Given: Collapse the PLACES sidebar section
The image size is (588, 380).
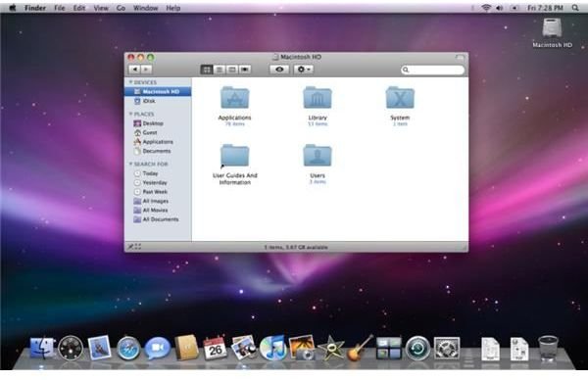Looking at the screenshot, I should 131,114.
